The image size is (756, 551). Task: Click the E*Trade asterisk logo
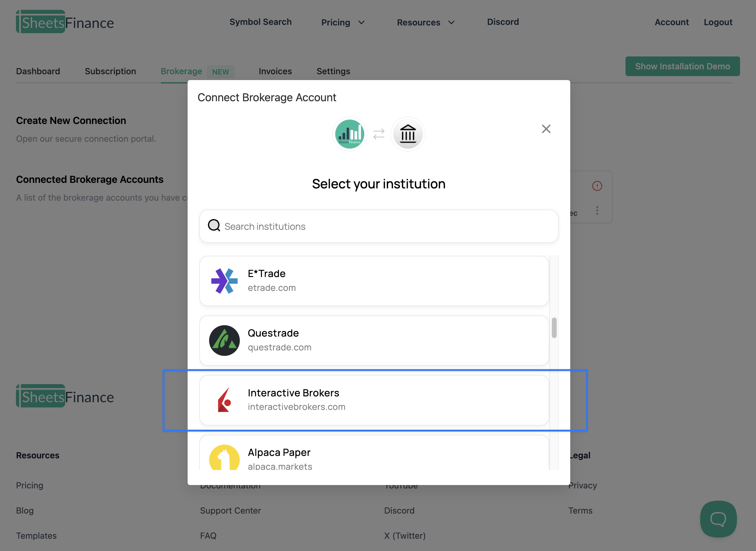coord(224,281)
